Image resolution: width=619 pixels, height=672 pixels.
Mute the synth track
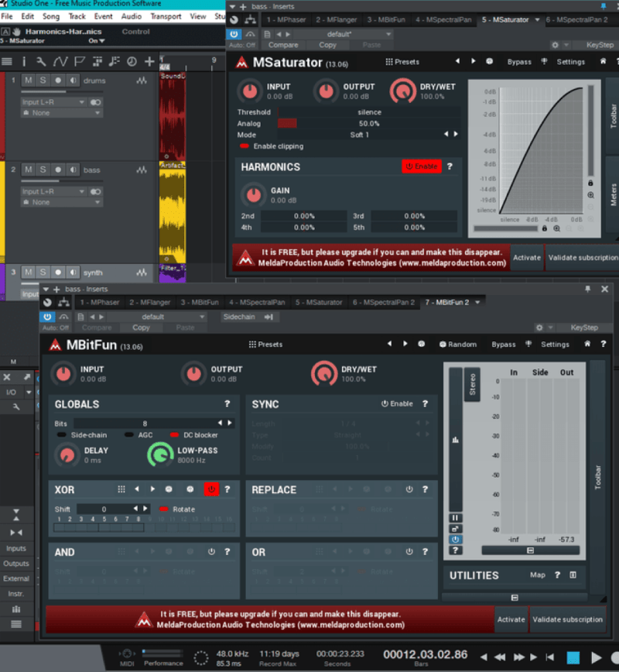click(29, 273)
